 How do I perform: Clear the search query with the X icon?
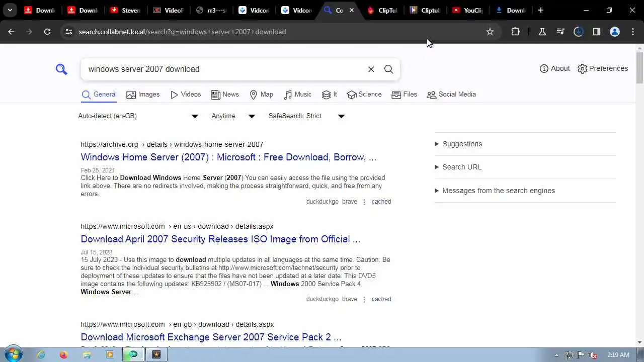[x=371, y=69]
